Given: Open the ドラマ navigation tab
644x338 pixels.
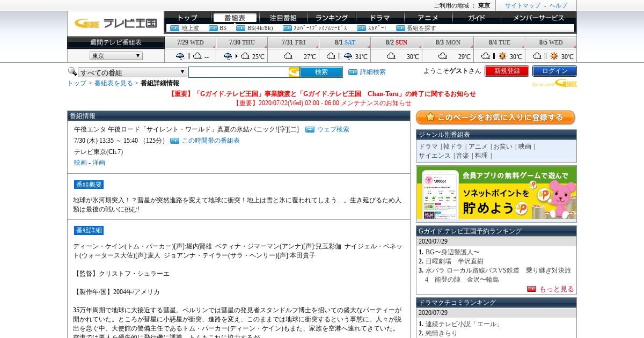Looking at the screenshot, I should pyautogui.click(x=380, y=18).
